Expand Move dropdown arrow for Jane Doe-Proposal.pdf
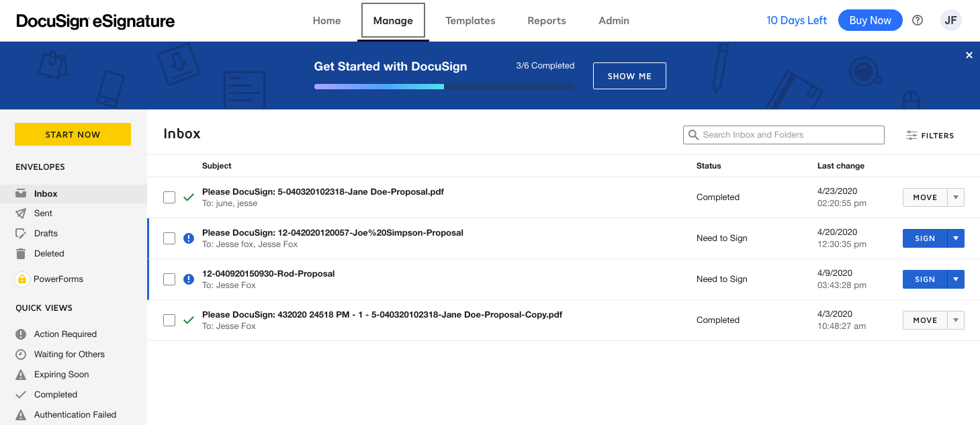 [956, 197]
